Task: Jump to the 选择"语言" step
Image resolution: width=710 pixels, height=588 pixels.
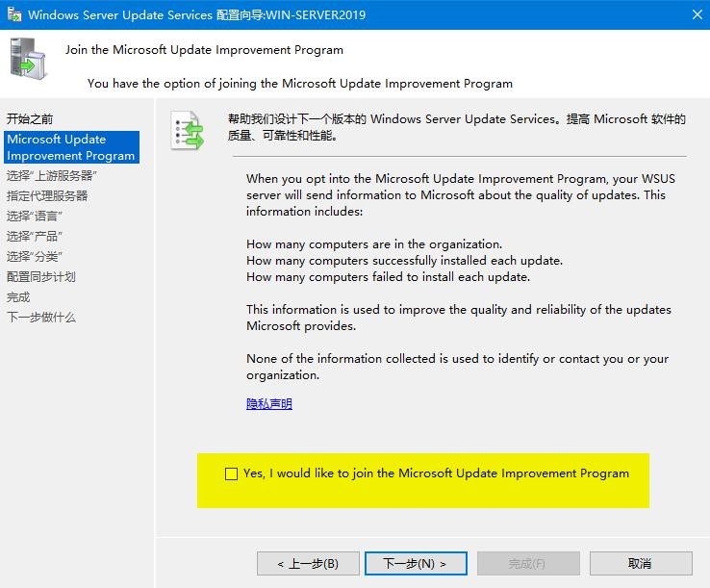Action: (35, 216)
